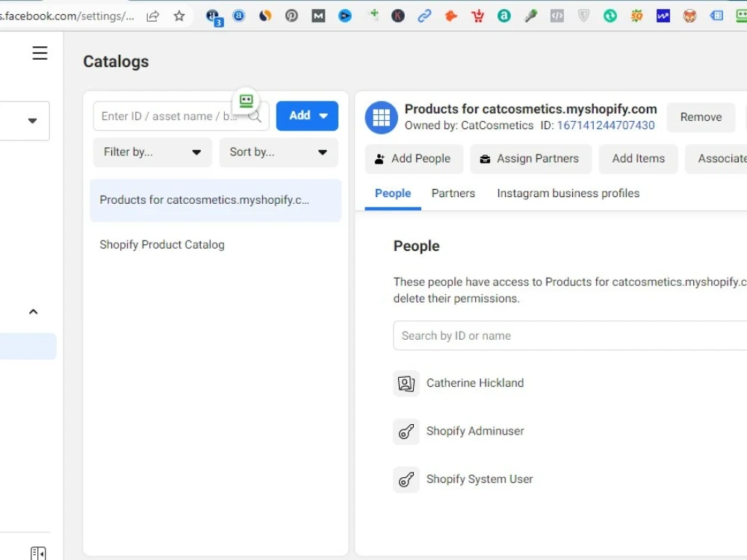Collapse the sidebar section with the up chevron

coord(34,312)
